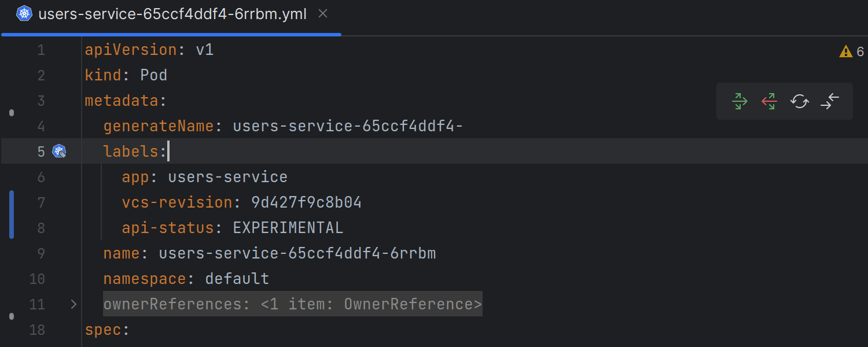868x347 pixels.
Task: Click the namespace 'default' value
Action: click(x=237, y=279)
